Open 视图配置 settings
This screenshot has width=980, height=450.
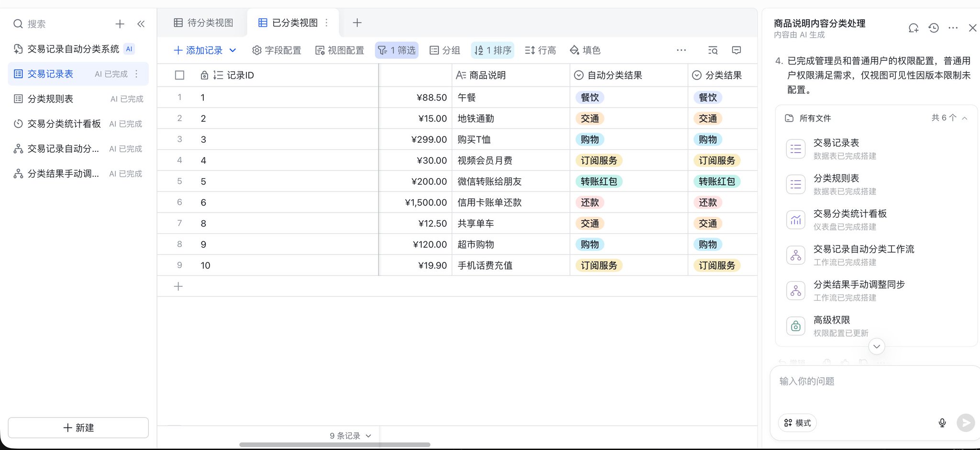pos(340,50)
